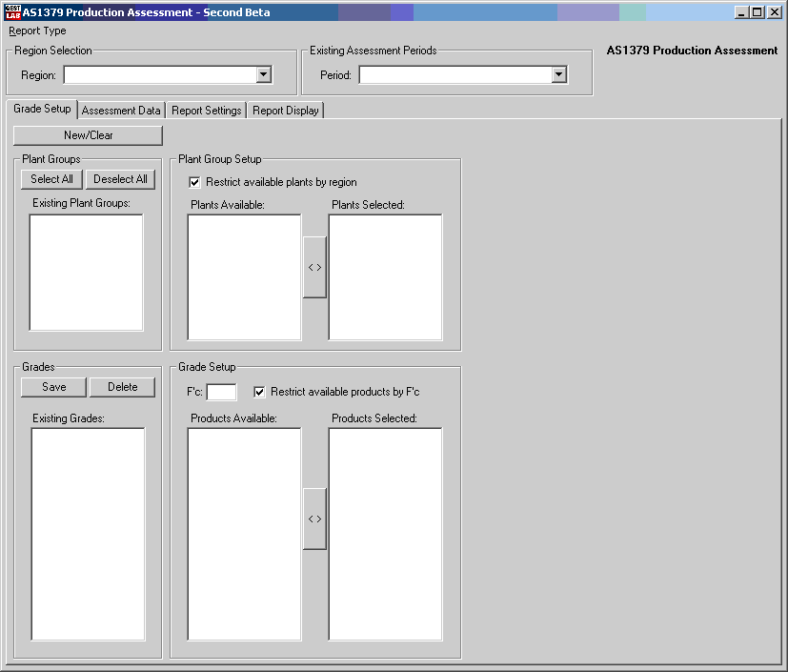Open the Report Type menu
The width and height of the screenshot is (788, 672).
point(37,31)
